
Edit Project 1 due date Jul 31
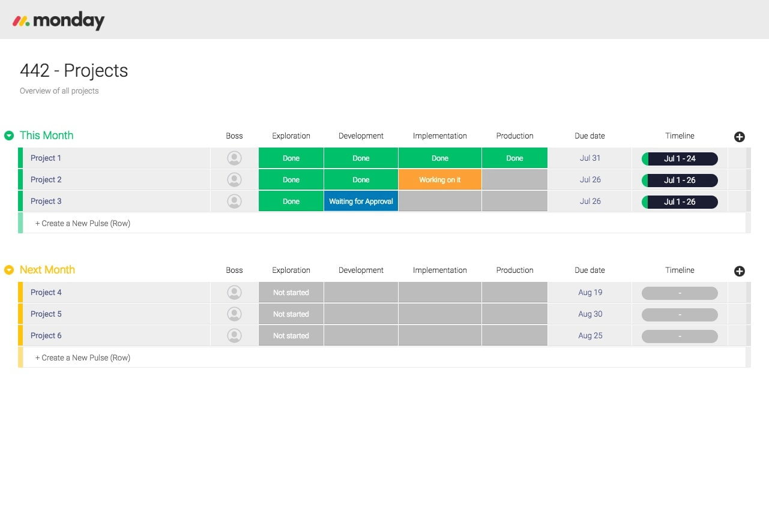[590, 158]
